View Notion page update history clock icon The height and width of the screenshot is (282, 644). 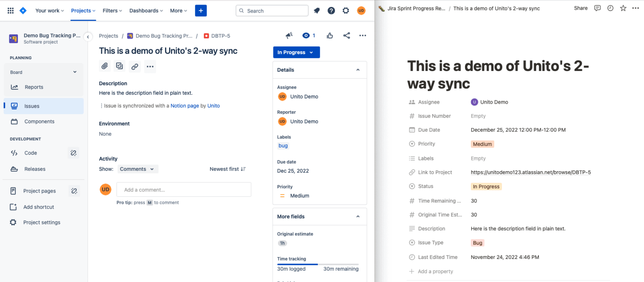tap(610, 8)
